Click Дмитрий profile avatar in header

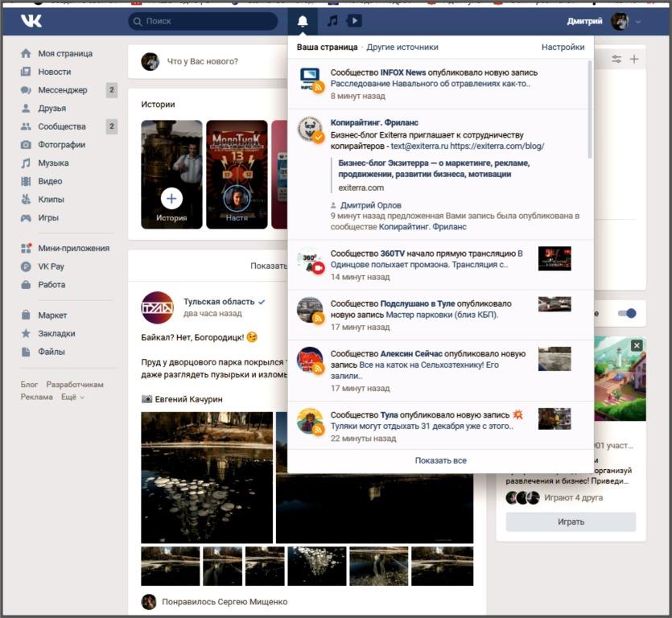click(x=619, y=21)
